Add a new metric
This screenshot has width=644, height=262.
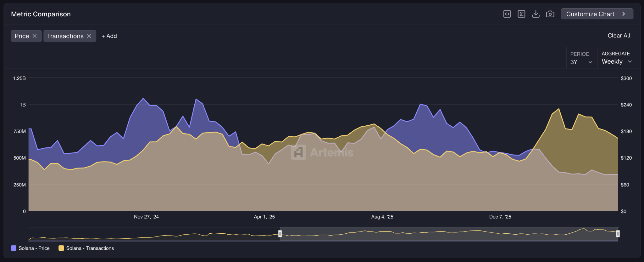(109, 36)
